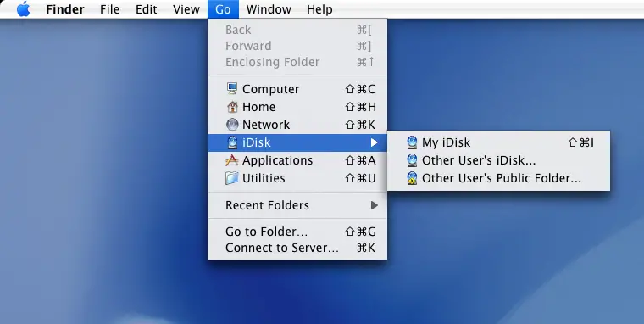Click the Computer monitor icon
Screen dimensions: 644x324
click(x=232, y=89)
